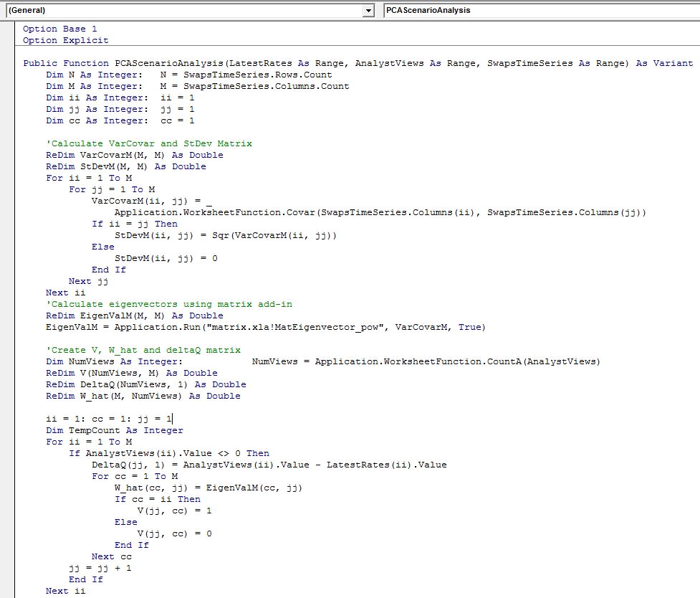Click the W_hat(cc, jj) = EigenValM line

point(208,488)
